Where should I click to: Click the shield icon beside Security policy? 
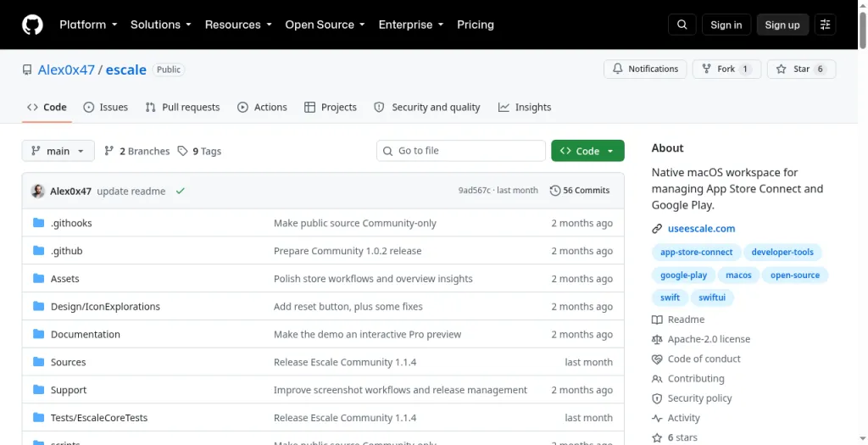coord(657,398)
